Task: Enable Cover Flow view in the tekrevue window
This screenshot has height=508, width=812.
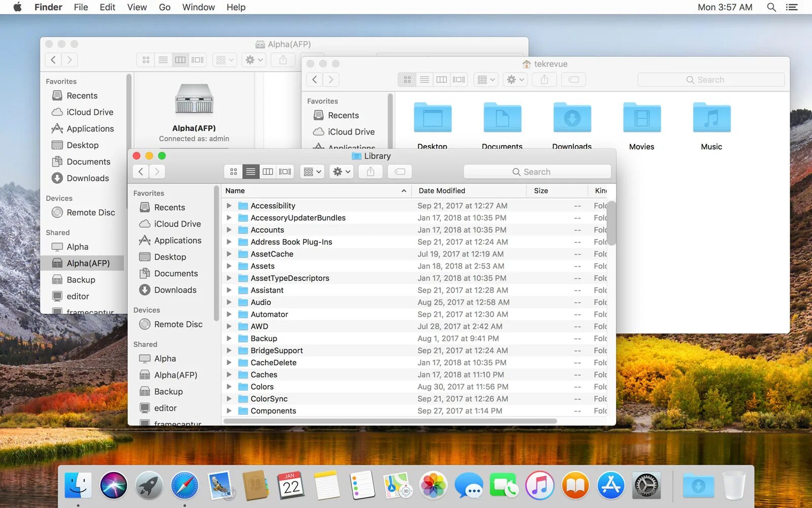Action: coord(459,79)
